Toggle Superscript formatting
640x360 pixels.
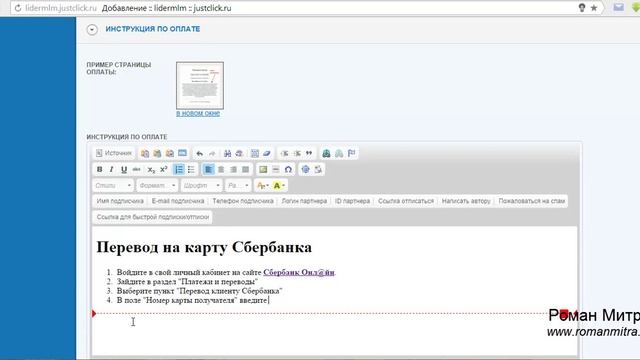[x=164, y=169]
